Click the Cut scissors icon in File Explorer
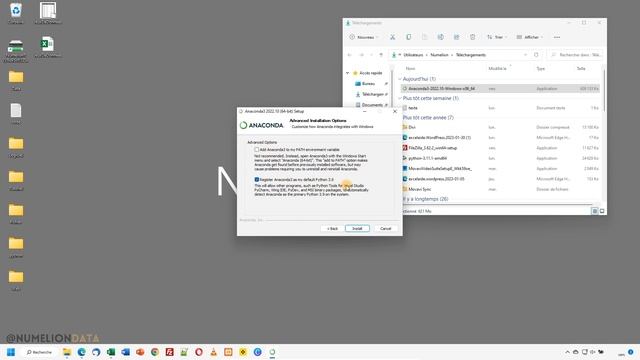The image size is (640, 360). 392,37
